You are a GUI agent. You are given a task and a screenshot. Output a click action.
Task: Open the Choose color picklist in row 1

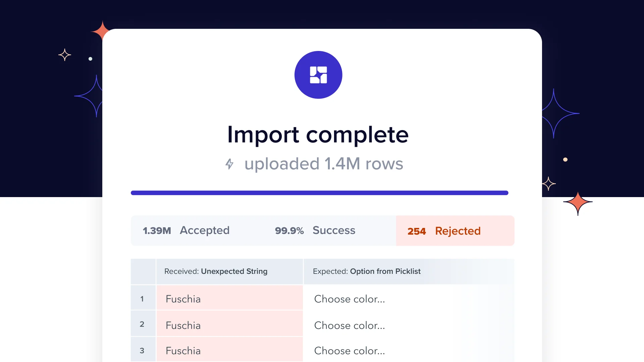click(349, 299)
